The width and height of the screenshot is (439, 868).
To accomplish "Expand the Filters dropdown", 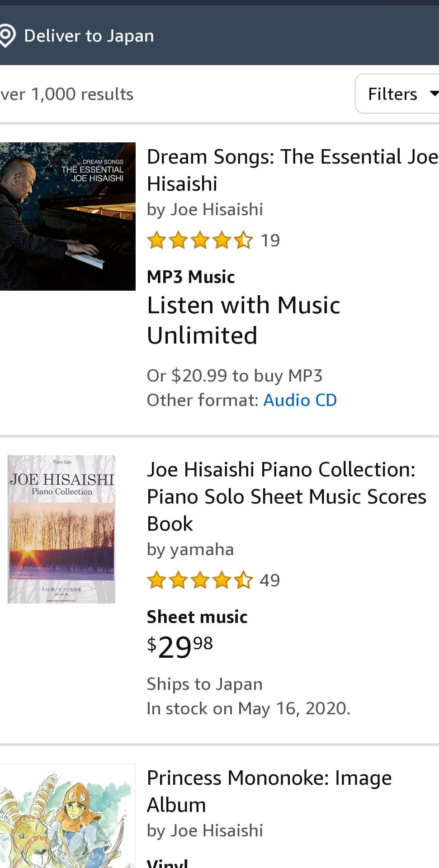I will click(397, 94).
